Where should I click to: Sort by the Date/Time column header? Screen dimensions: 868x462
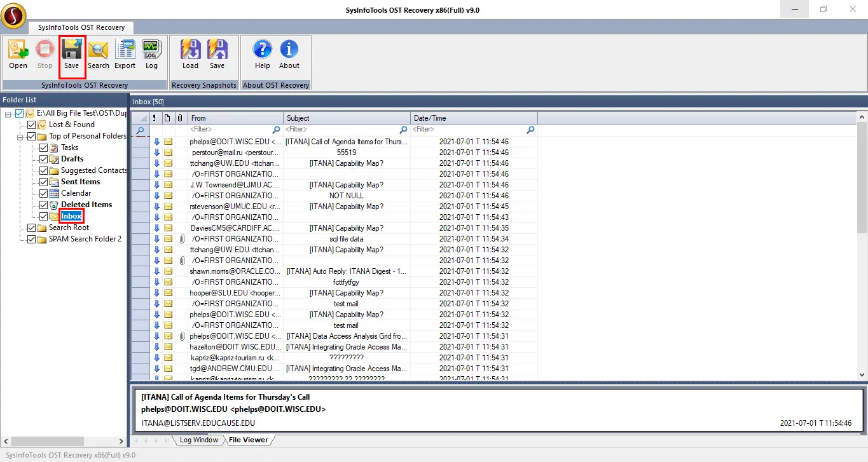[474, 118]
